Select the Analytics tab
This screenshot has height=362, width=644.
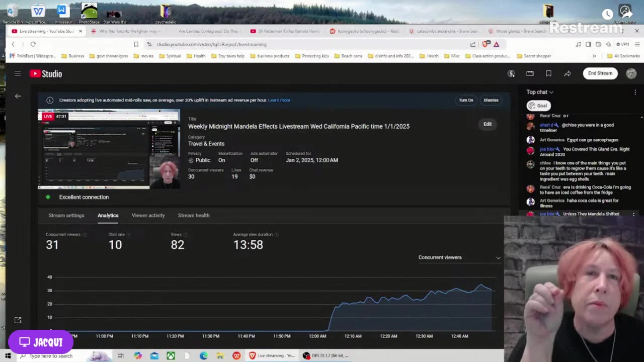coord(108,215)
